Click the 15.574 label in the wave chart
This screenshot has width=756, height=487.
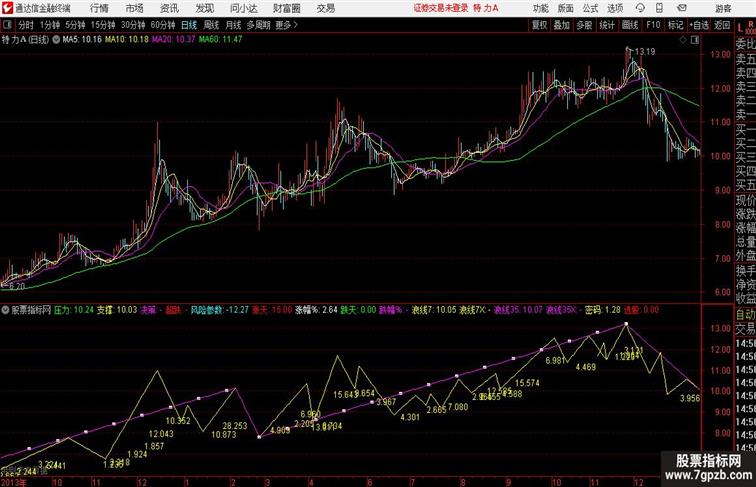point(527,383)
